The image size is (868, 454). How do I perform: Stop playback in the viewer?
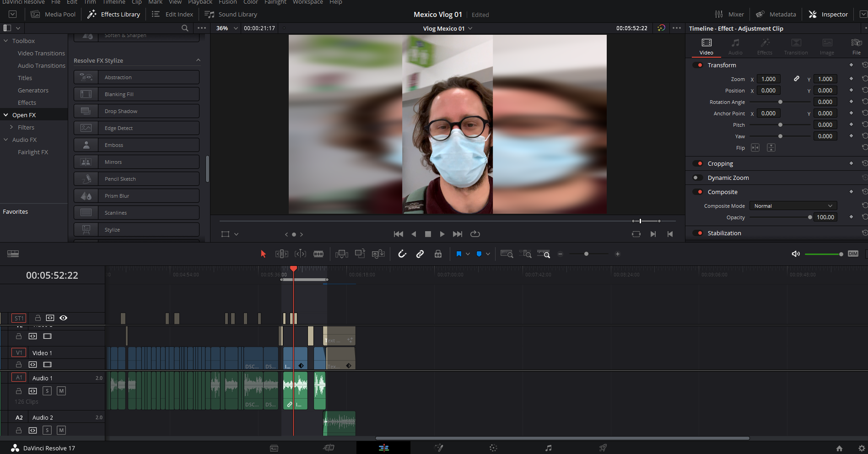428,234
